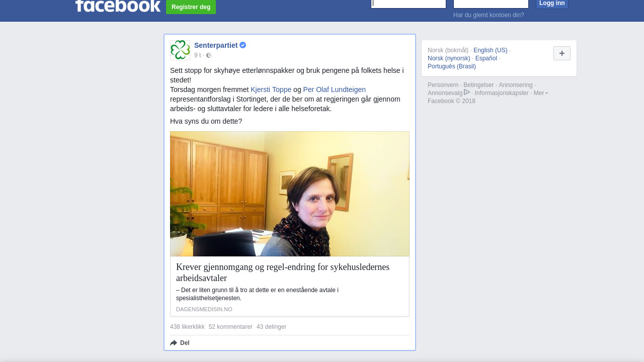644x362 pixels.
Task: Open the Facebook logo home link
Action: click(x=118, y=6)
